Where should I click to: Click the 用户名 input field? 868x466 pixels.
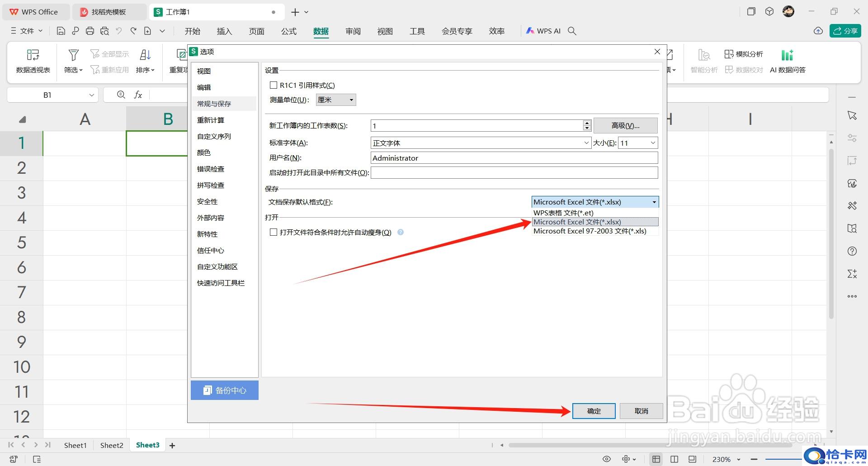point(514,158)
